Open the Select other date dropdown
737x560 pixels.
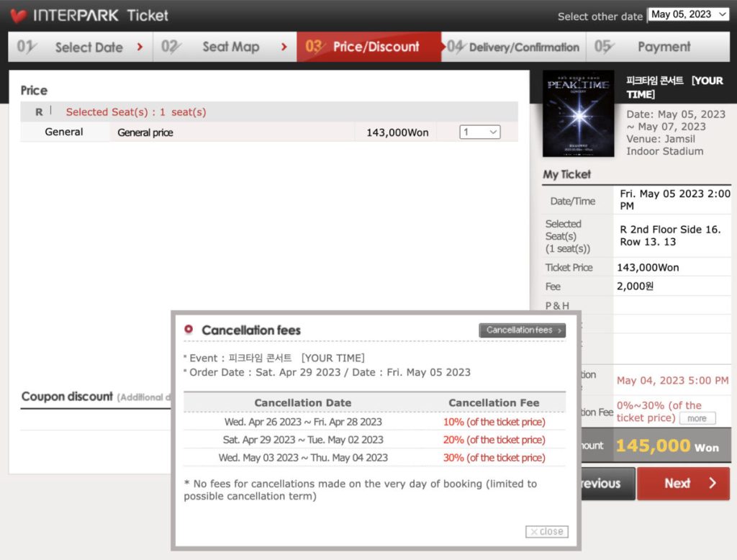tap(689, 14)
